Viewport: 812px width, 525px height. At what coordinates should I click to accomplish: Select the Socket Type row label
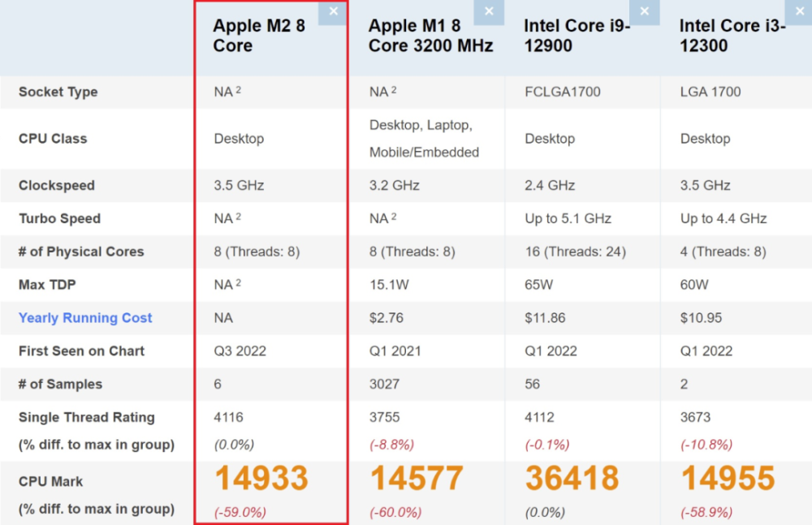point(58,92)
